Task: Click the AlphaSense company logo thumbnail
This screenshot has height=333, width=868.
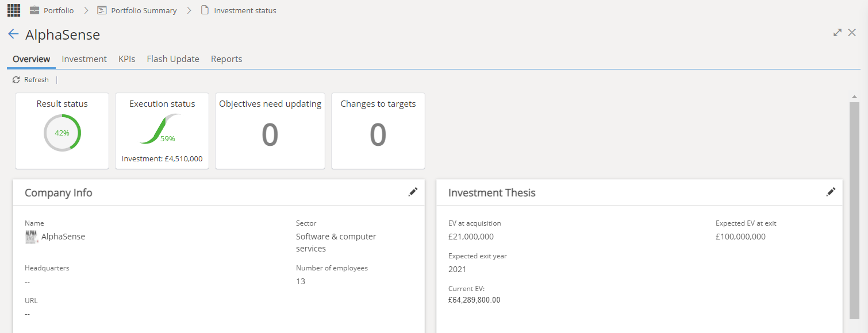Action: point(32,237)
